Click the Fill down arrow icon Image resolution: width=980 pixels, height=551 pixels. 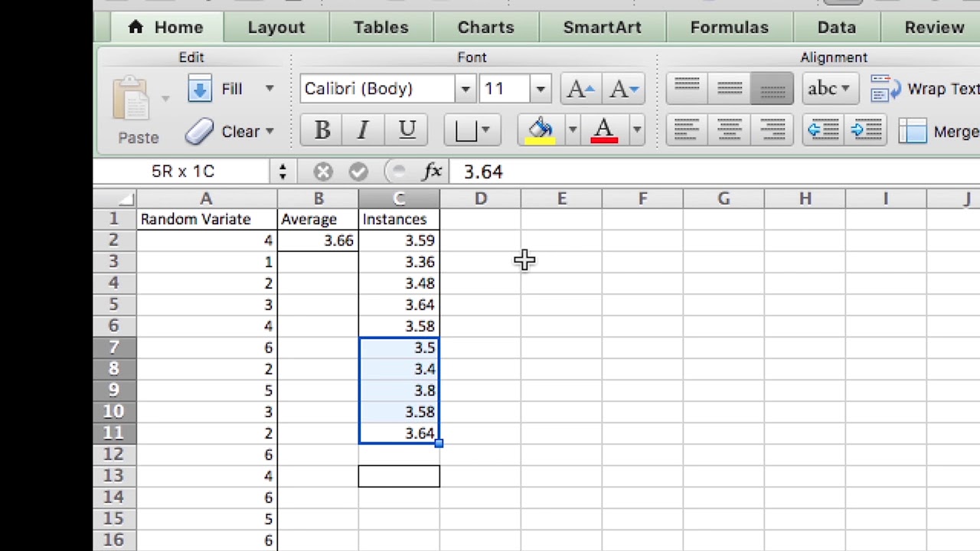tap(200, 89)
